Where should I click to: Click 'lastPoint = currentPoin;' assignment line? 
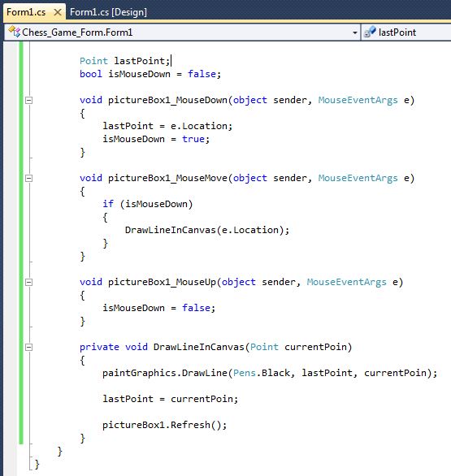(170, 399)
